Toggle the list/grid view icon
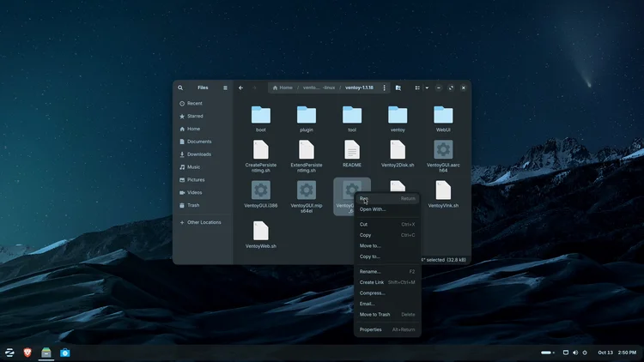 point(417,87)
